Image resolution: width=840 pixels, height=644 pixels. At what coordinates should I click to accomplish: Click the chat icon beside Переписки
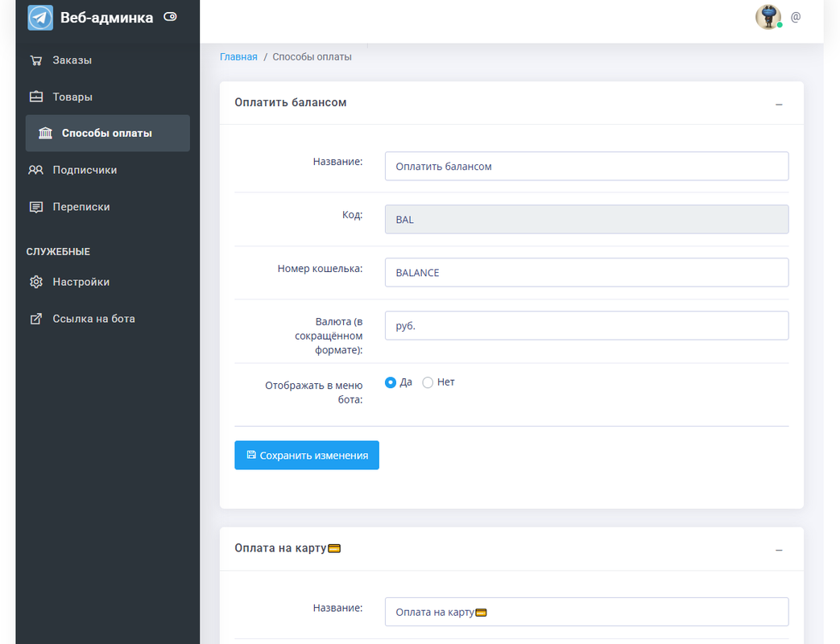point(36,207)
